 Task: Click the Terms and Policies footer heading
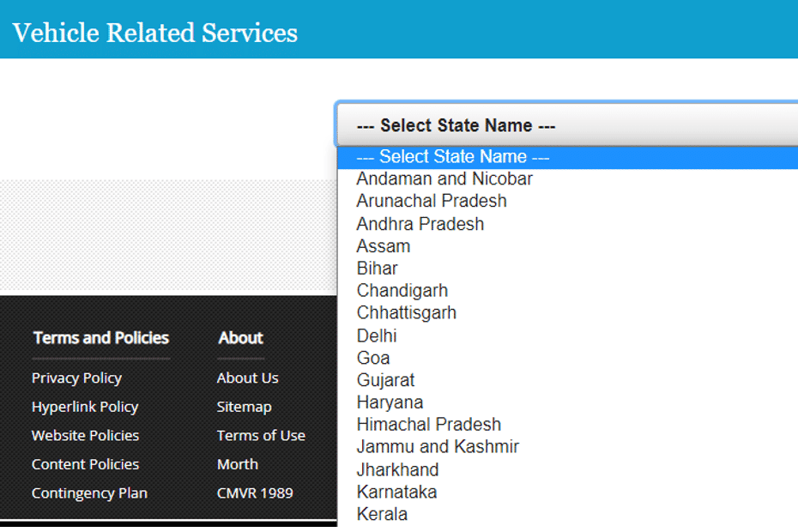(x=100, y=338)
